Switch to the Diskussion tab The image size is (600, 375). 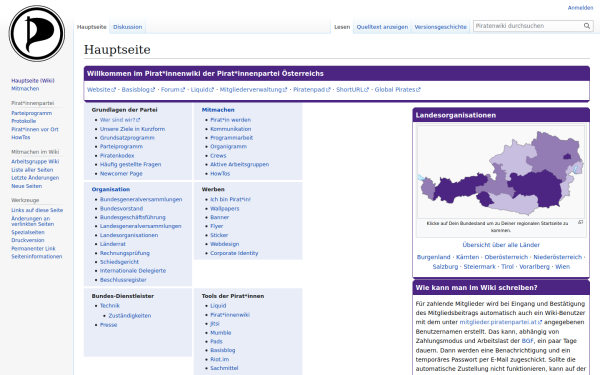[x=127, y=27]
